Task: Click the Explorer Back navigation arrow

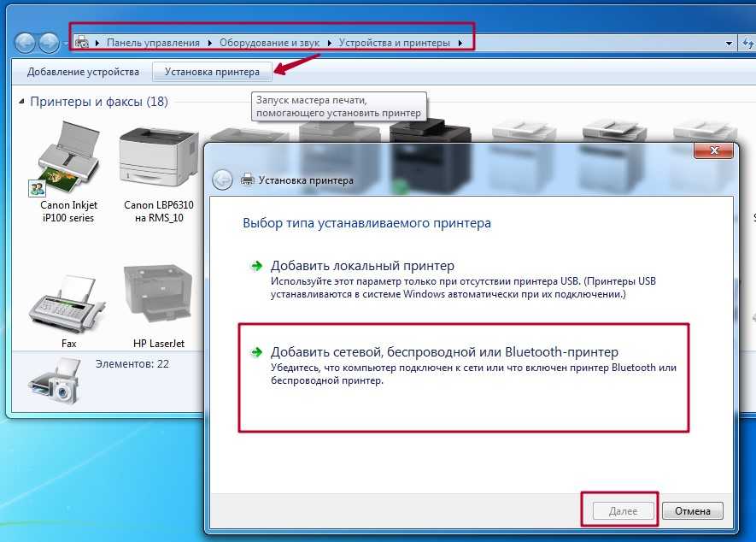Action: pyautogui.click(x=26, y=42)
